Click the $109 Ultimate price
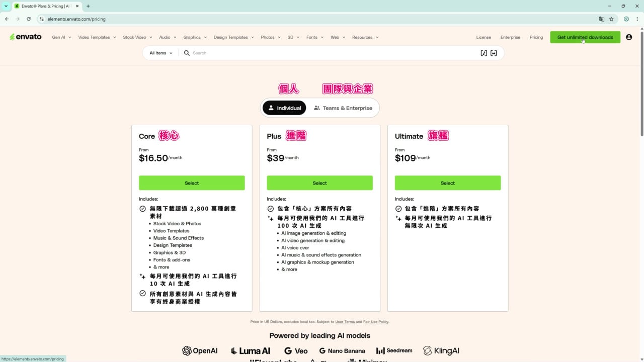The height and width of the screenshot is (362, 644). point(406,158)
